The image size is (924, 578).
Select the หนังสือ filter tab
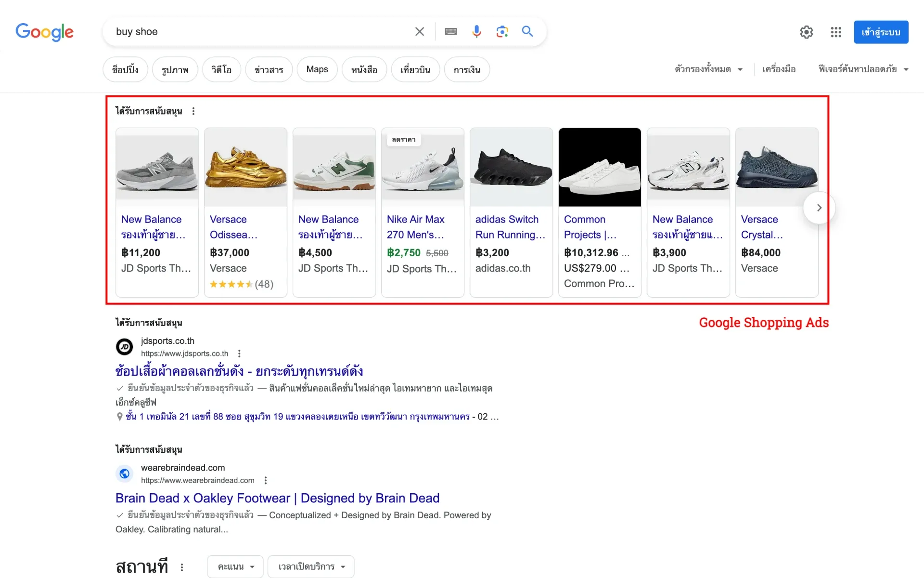point(364,70)
